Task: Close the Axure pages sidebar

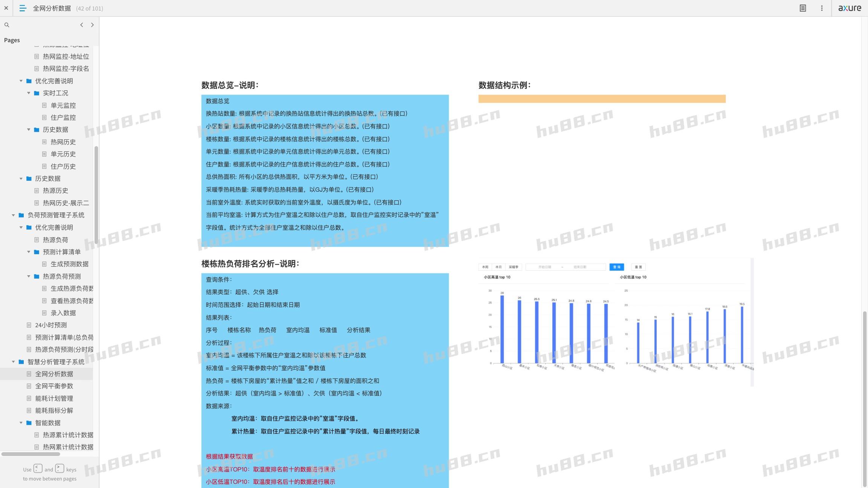Action: tap(6, 8)
